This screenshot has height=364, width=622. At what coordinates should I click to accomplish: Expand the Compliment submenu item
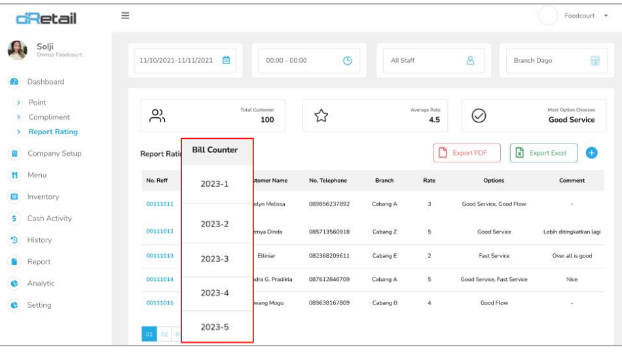point(48,117)
